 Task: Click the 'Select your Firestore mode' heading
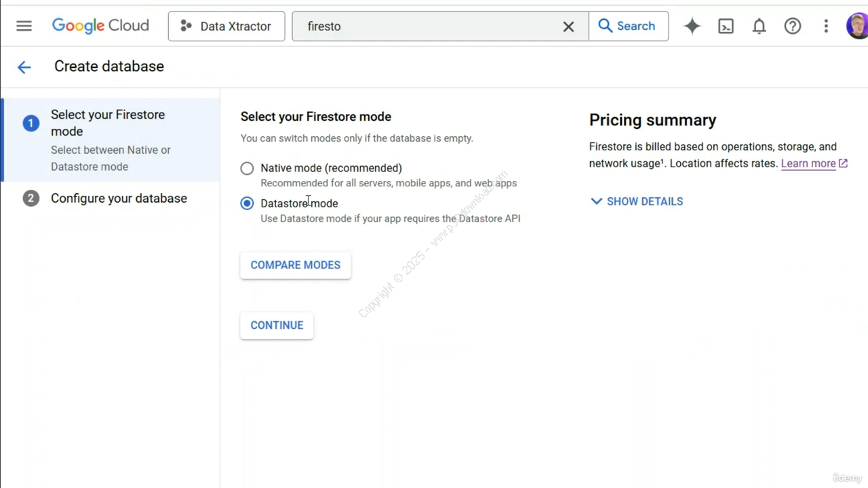tap(316, 117)
